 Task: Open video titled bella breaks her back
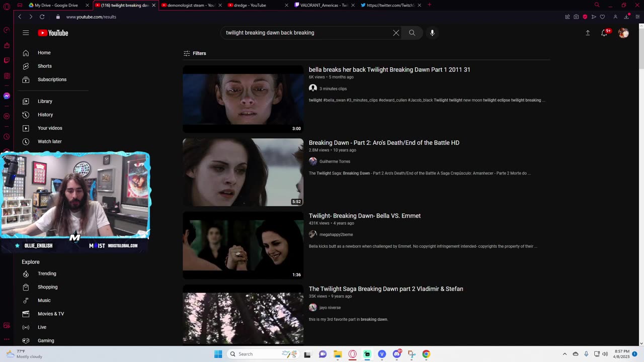pyautogui.click(x=389, y=70)
